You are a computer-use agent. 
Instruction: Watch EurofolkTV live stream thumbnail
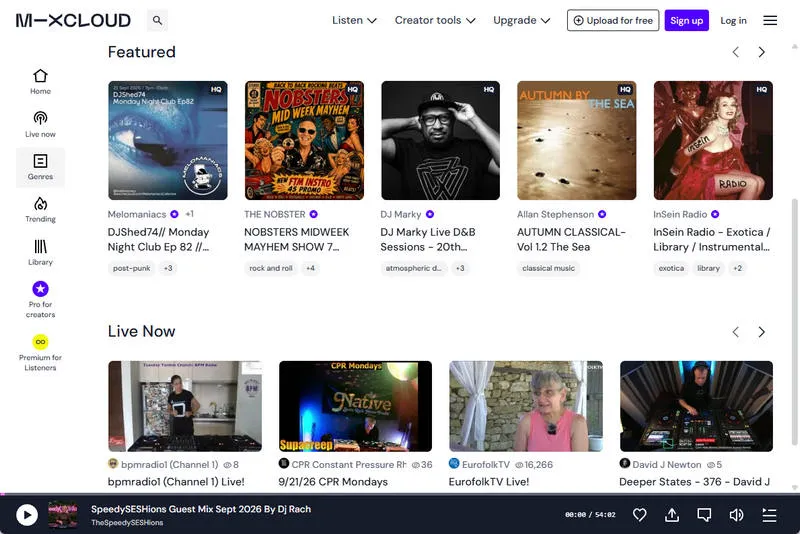point(526,406)
